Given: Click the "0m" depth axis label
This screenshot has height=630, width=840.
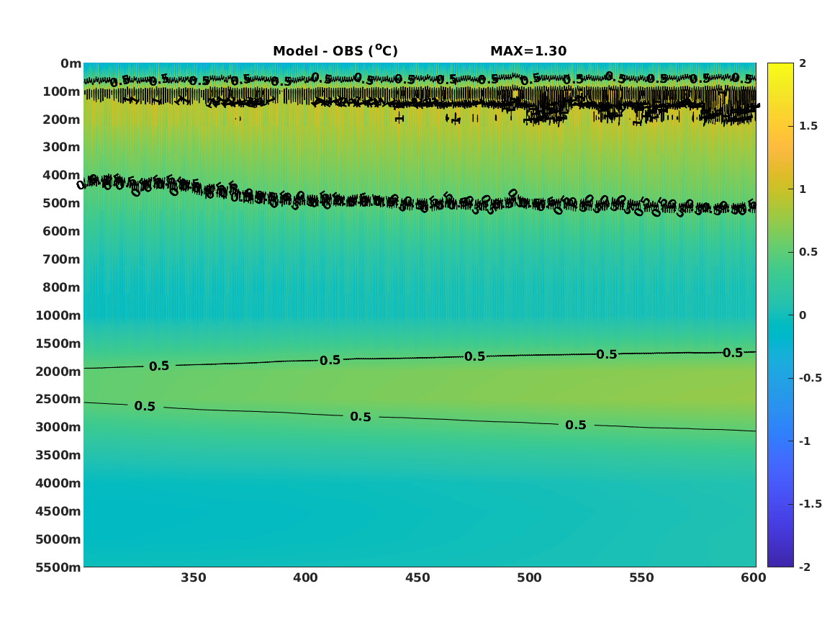Looking at the screenshot, I should tap(71, 64).
